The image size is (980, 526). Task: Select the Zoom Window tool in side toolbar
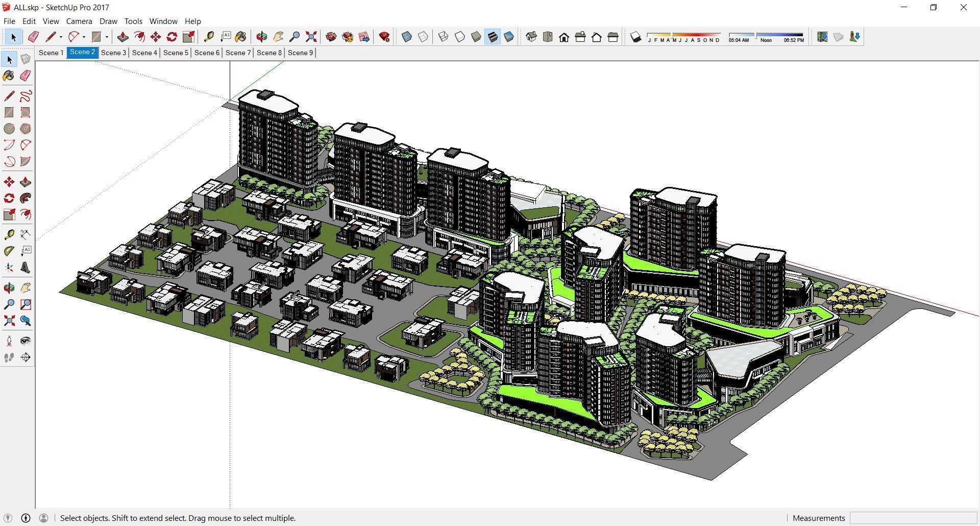tap(26, 304)
